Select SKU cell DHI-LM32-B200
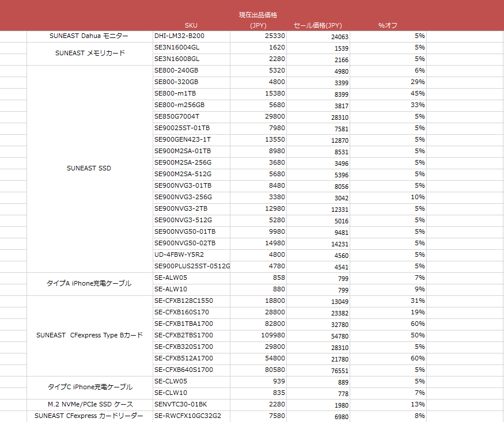The image size is (504, 422). click(192, 36)
